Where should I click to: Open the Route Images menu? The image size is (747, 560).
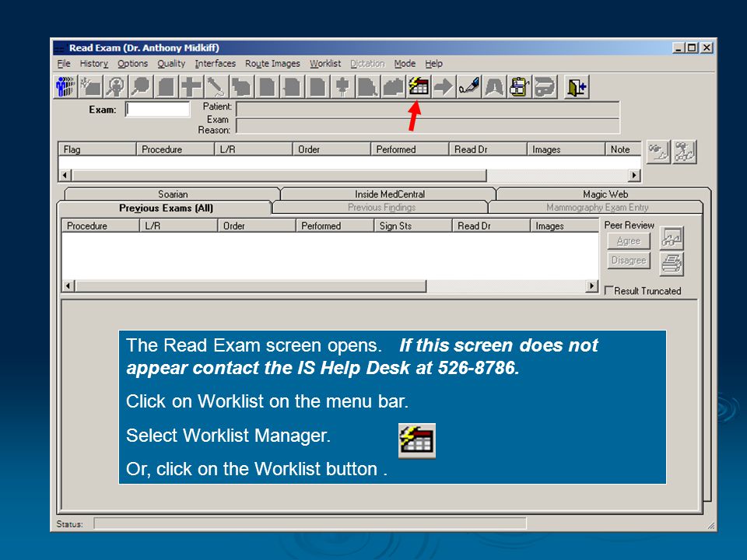tap(272, 63)
